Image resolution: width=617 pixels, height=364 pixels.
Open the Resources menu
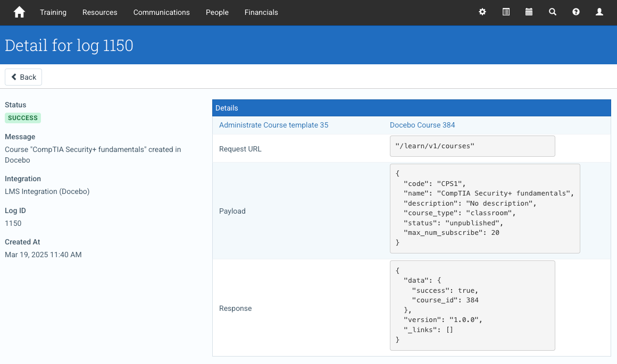[x=100, y=12]
